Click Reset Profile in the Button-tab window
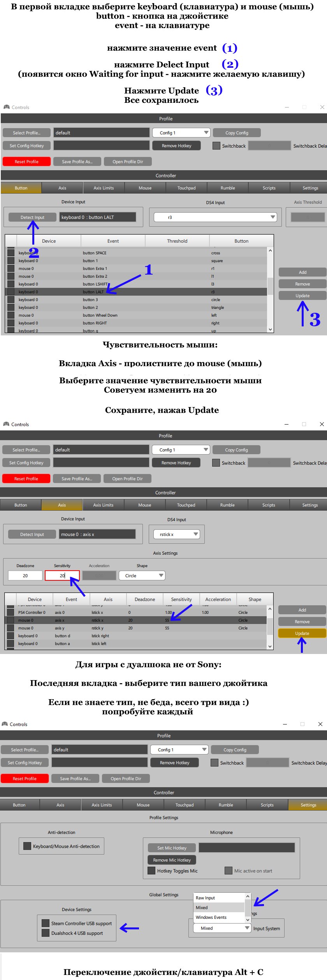Viewport: 327px width, 980px height. pos(26,162)
